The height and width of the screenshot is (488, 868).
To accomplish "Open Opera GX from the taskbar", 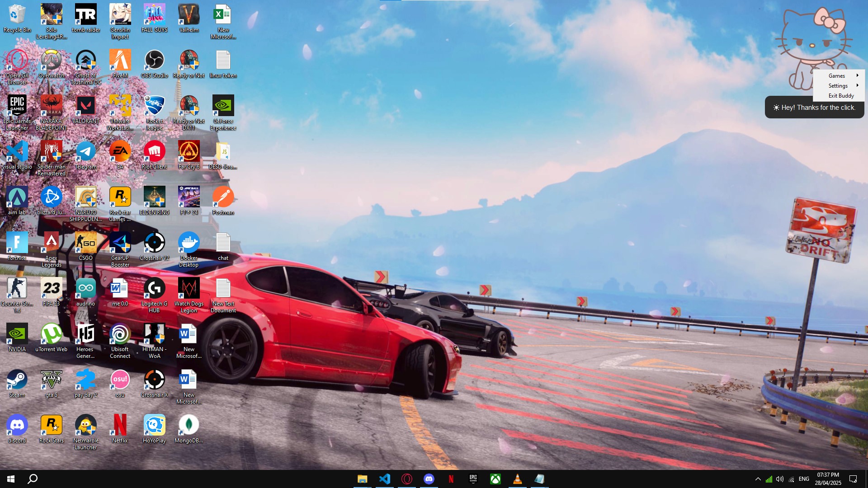I will pos(406,479).
